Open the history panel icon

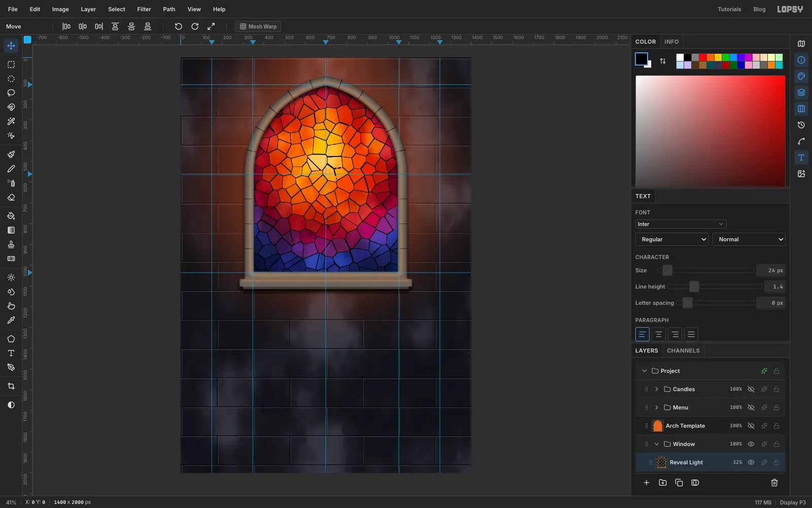click(x=801, y=125)
